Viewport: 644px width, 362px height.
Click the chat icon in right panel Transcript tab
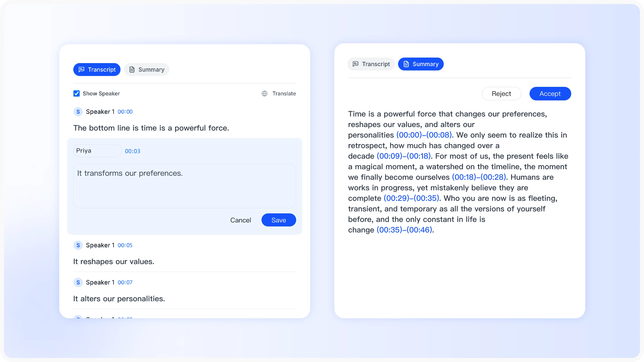click(356, 64)
